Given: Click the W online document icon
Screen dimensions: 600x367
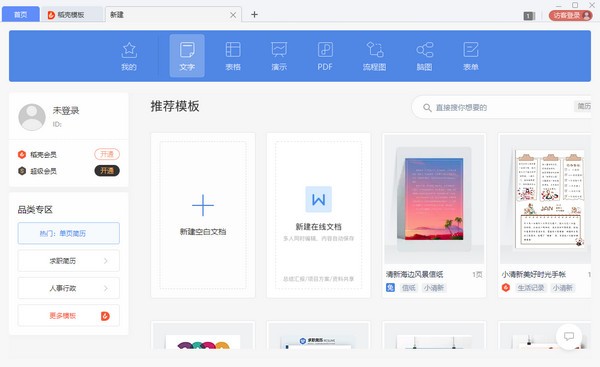Looking at the screenshot, I should point(318,199).
